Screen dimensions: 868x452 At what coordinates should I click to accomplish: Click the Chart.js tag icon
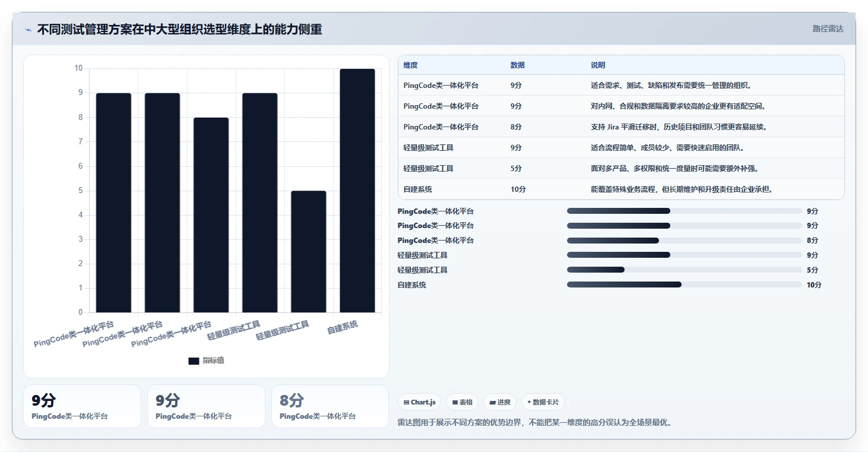tap(406, 402)
